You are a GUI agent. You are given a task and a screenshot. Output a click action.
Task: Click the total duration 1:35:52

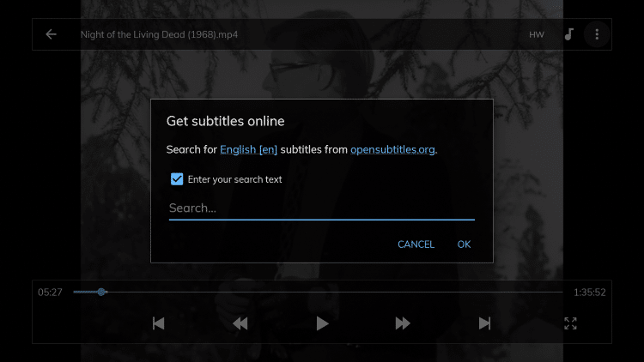589,293
